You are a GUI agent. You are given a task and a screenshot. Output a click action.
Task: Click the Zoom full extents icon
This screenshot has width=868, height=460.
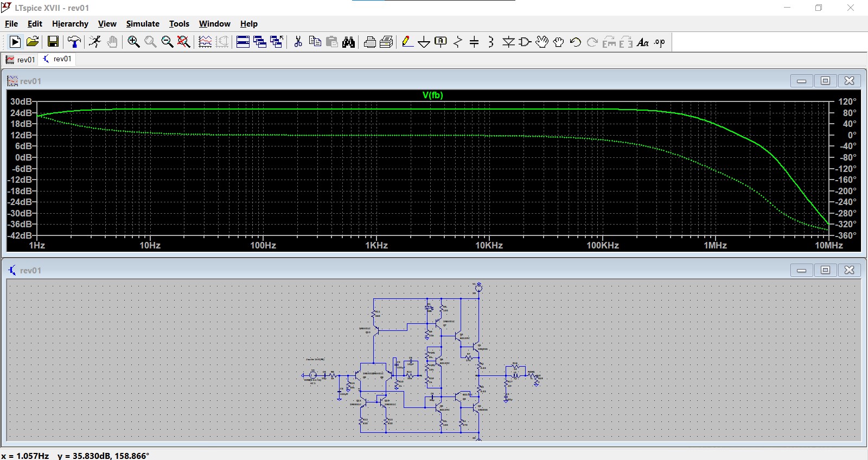pyautogui.click(x=184, y=42)
